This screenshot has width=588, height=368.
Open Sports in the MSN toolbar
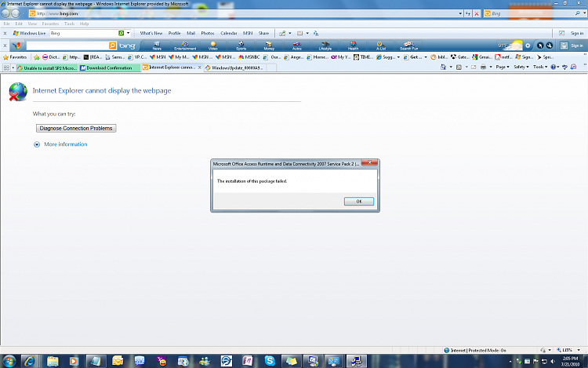click(x=241, y=46)
